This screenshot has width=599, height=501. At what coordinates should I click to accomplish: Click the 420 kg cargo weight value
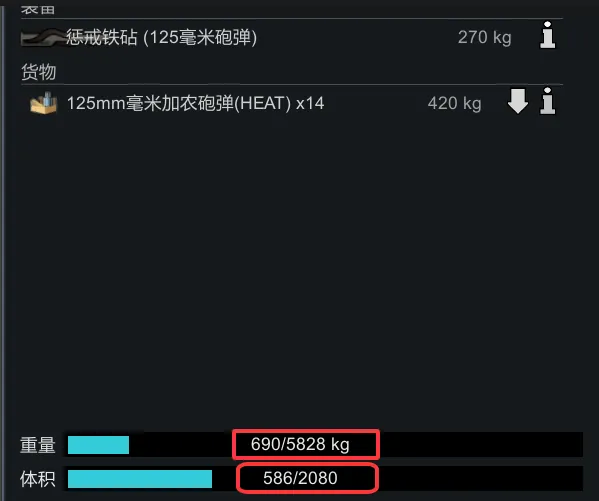point(455,103)
